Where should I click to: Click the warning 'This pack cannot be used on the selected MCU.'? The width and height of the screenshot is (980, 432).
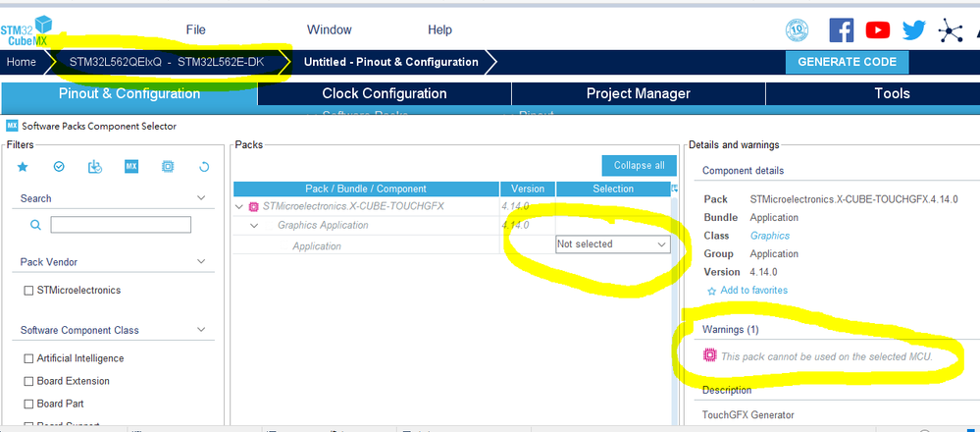tap(827, 357)
